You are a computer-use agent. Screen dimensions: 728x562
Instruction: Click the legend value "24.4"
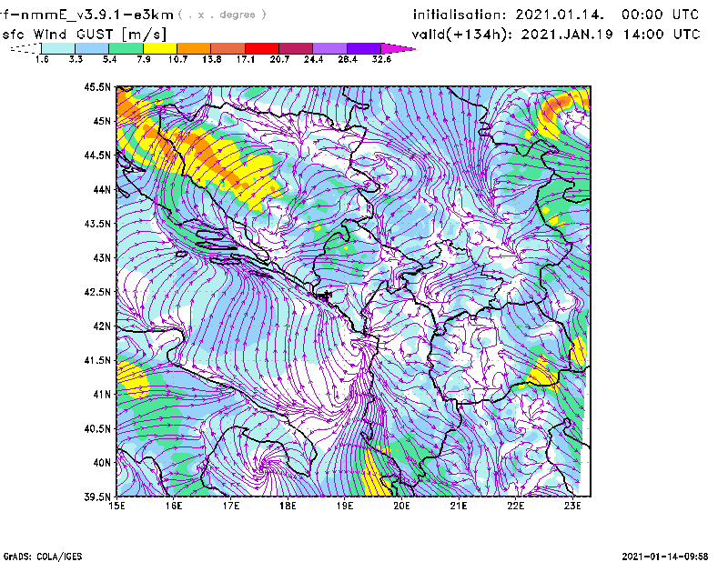tap(313, 59)
